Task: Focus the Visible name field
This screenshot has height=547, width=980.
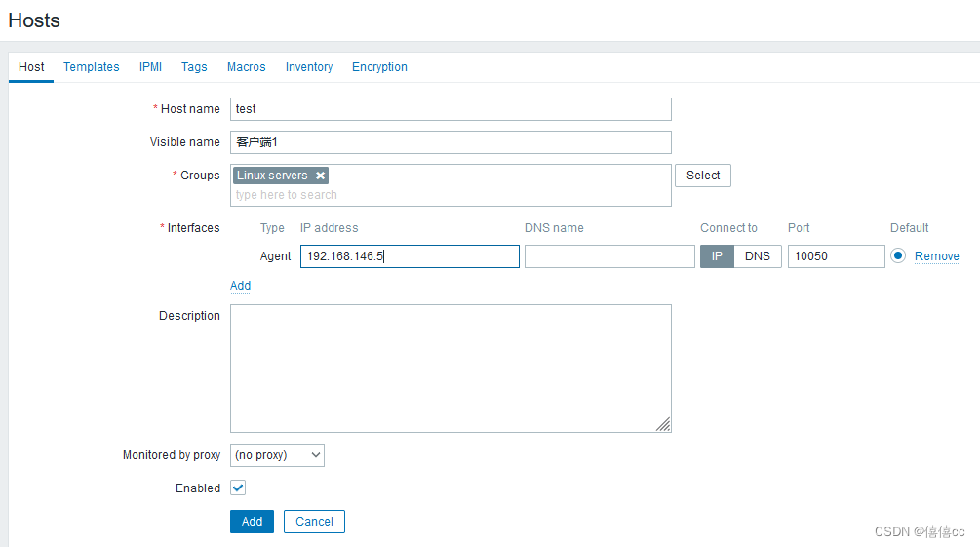Action: (x=451, y=142)
